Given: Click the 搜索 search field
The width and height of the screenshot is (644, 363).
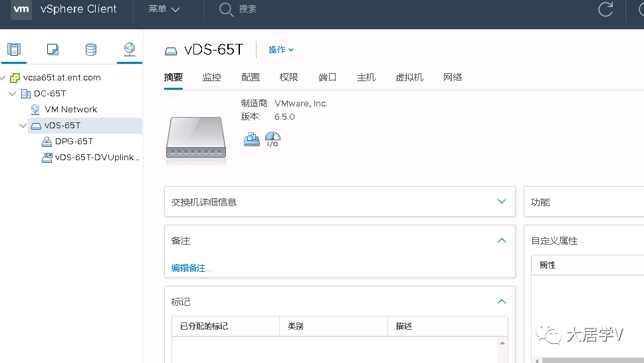Looking at the screenshot, I should tap(248, 9).
